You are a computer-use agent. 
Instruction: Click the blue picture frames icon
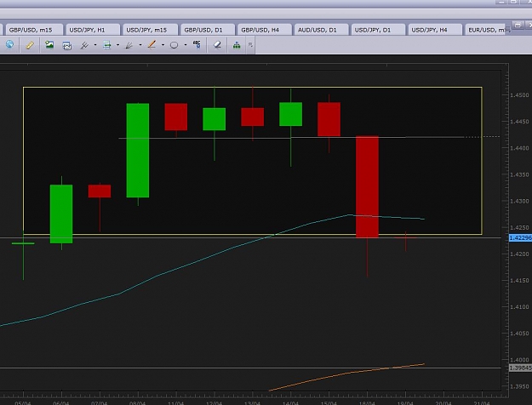coord(67,45)
